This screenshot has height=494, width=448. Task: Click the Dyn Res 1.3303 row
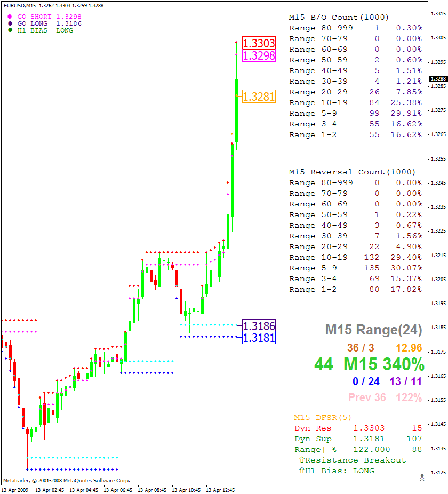point(358,428)
